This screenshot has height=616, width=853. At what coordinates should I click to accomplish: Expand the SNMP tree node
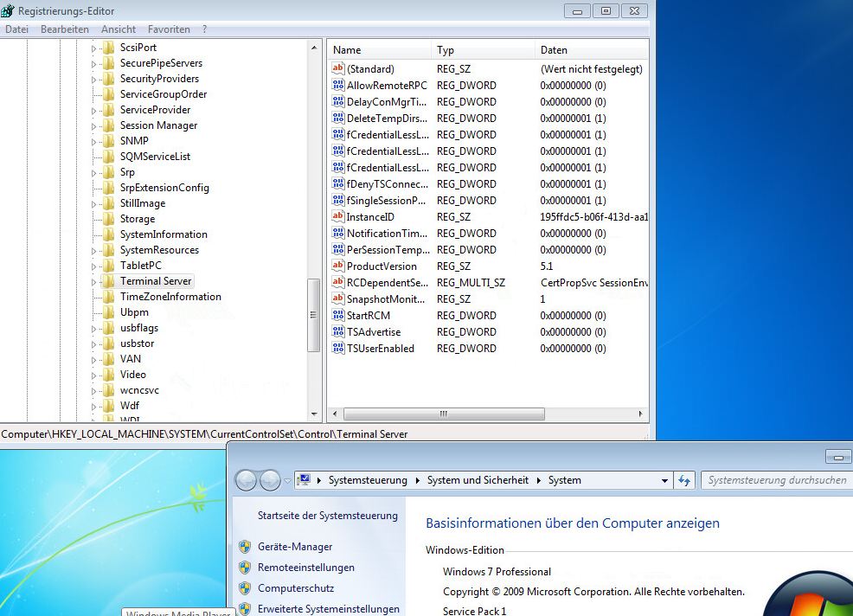93,142
